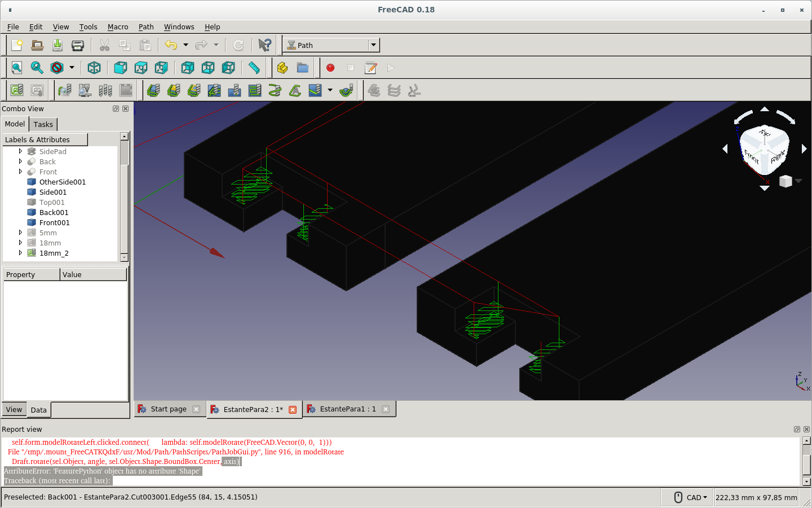Screen dimensions: 812x508
Task: Print the document
Action: pos(78,45)
